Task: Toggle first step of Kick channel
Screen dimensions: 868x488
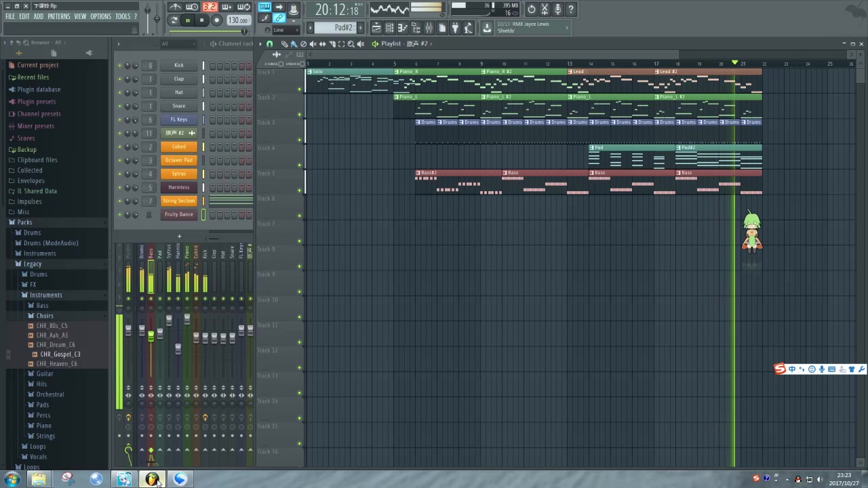Action: pyautogui.click(x=212, y=66)
